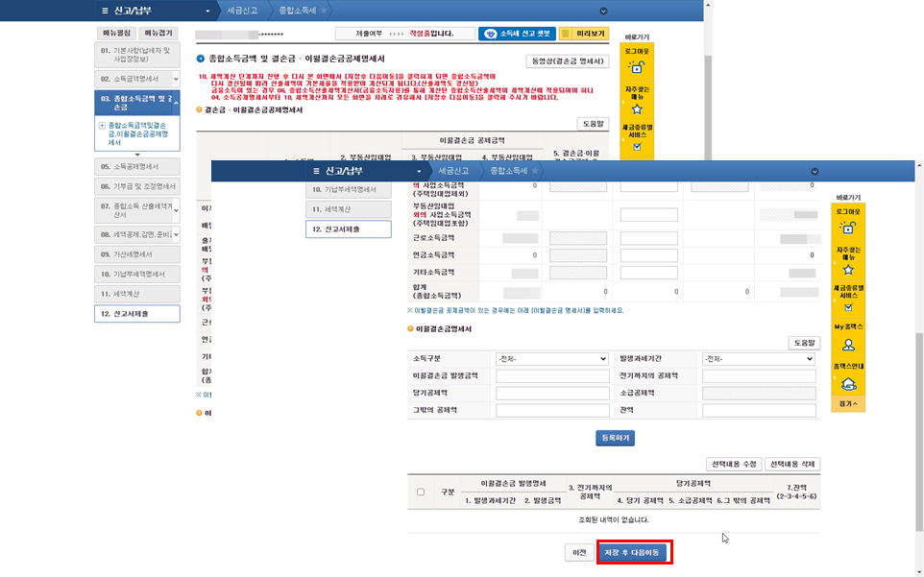Screen dimensions: 924x577
Task: Expand the 신고/납부 dropdown arrow in the back window
Action: tap(207, 12)
